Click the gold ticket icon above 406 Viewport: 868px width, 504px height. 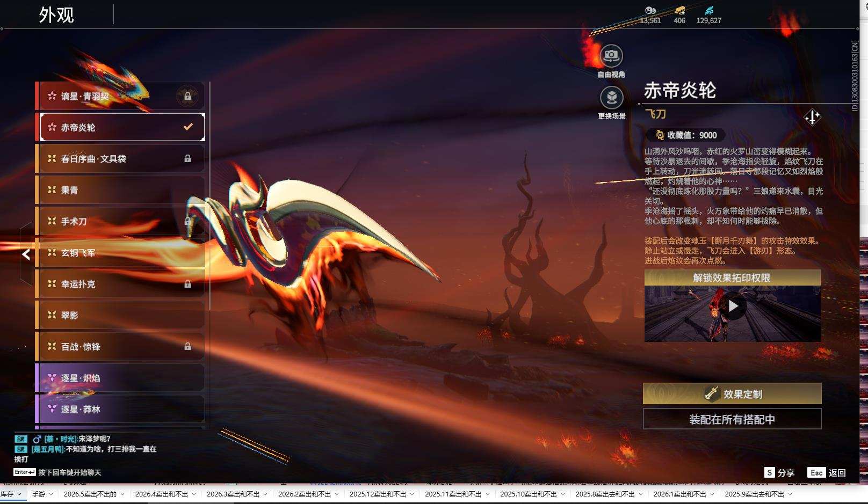point(679,11)
